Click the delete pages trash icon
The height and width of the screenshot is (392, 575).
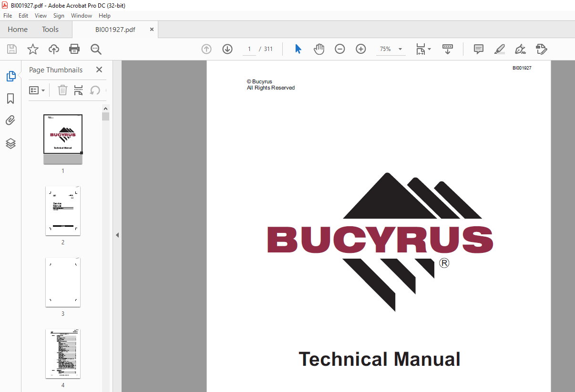pos(62,90)
